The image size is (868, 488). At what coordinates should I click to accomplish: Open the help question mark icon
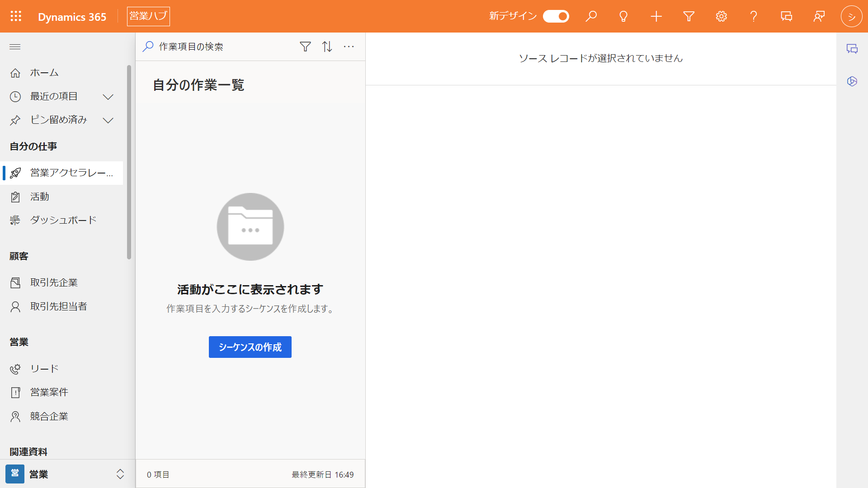coord(754,16)
